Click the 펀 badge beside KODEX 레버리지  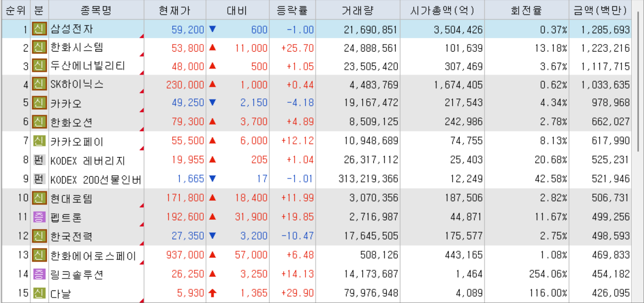point(39,160)
